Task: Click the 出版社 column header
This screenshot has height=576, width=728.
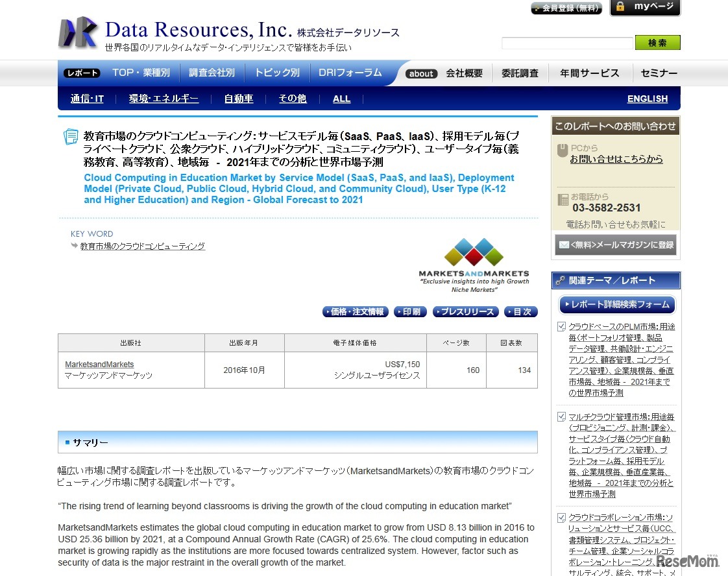Action: coord(131,343)
